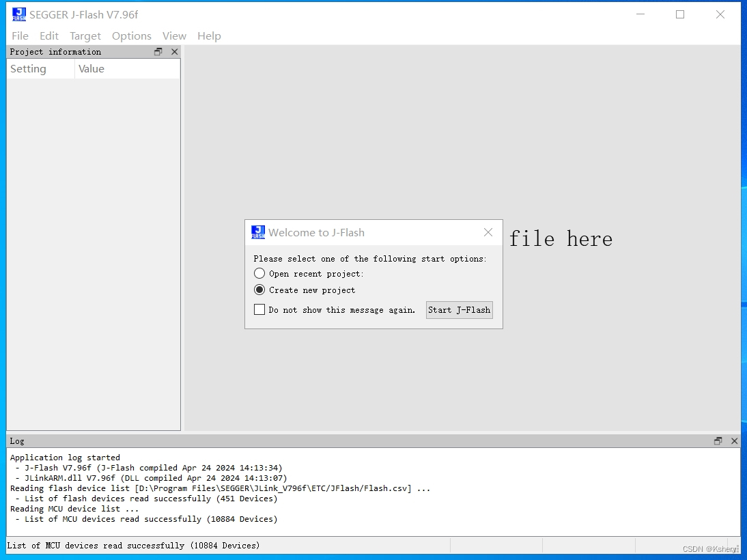747x560 pixels.
Task: Click log line 'Application log started'
Action: (x=66, y=458)
